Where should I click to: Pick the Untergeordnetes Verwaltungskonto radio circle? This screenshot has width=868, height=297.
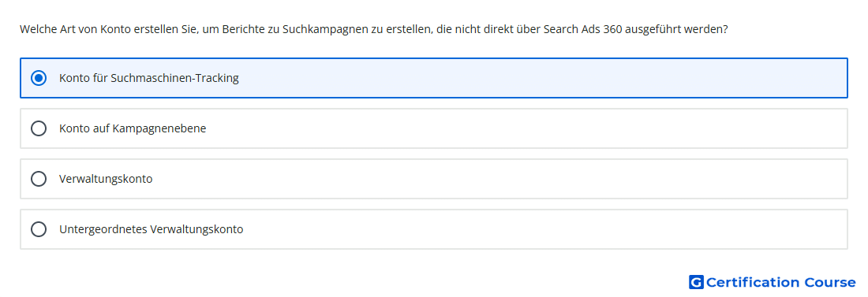tap(39, 229)
